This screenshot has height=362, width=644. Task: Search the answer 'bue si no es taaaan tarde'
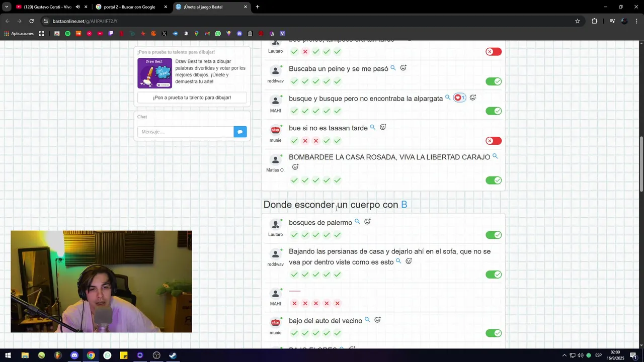[373, 127]
